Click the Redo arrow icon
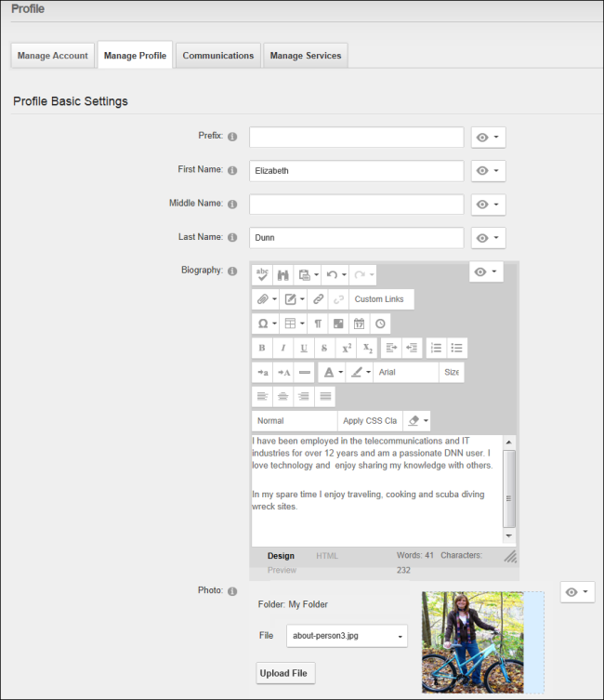This screenshot has height=700, width=604. coord(360,274)
